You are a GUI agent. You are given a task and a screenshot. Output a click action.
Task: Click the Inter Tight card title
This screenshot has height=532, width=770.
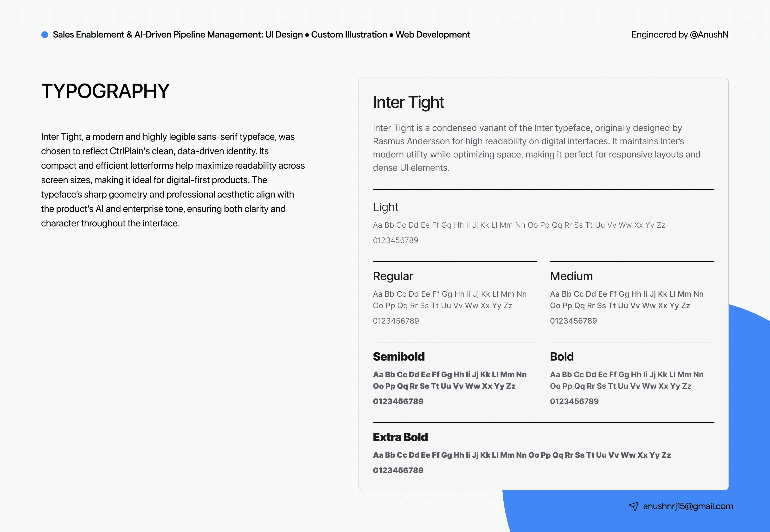click(x=408, y=102)
